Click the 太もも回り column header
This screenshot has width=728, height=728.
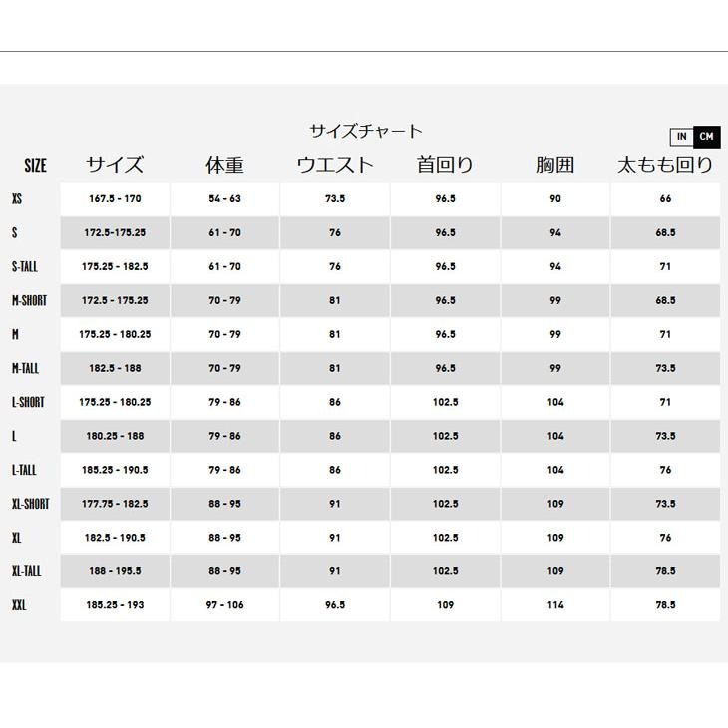665,165
